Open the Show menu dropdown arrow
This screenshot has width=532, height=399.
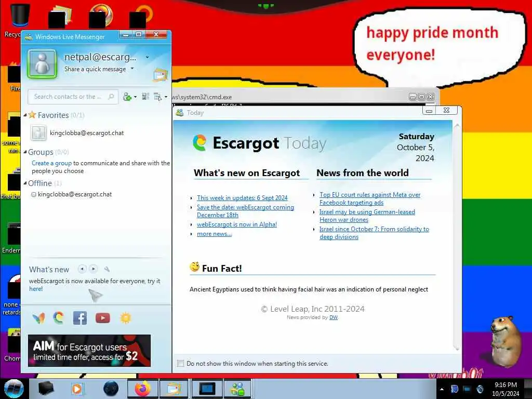tap(166, 97)
